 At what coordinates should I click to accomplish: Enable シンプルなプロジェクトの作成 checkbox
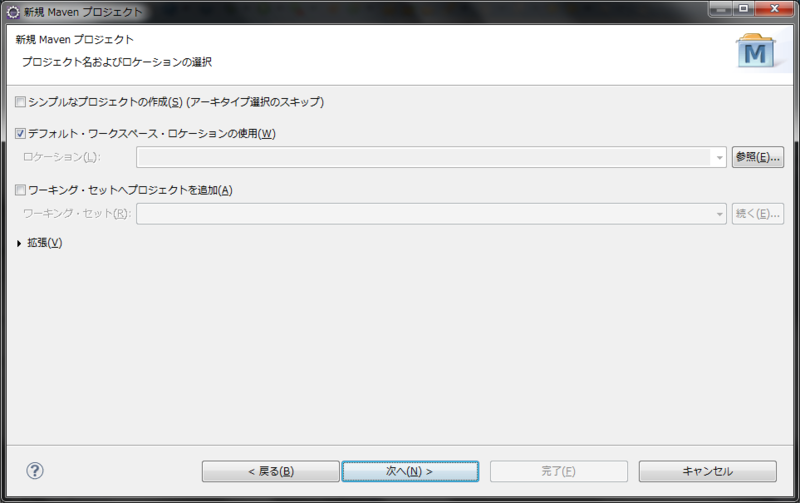point(20,102)
